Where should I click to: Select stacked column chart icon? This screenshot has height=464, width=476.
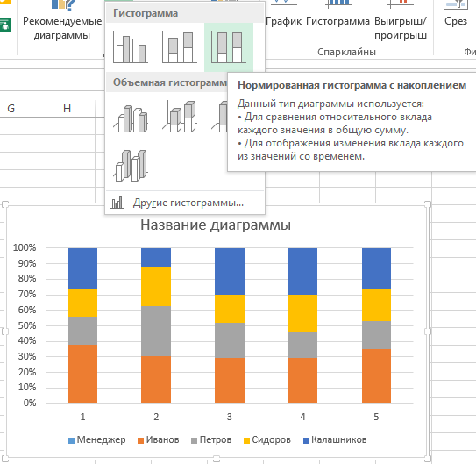[x=180, y=47]
